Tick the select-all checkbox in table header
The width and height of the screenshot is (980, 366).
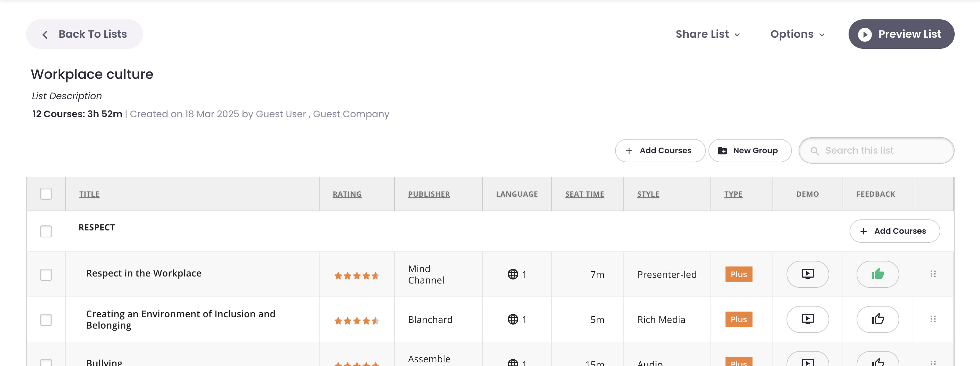coord(46,194)
